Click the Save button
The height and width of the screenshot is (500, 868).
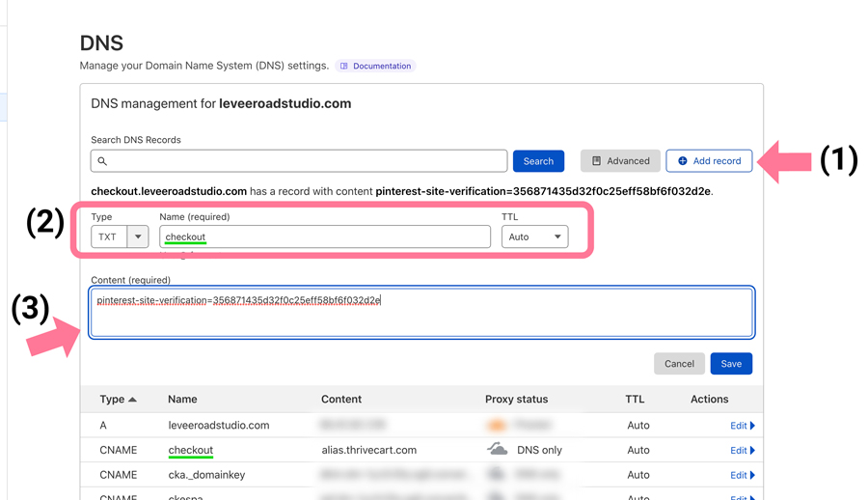[731, 364]
